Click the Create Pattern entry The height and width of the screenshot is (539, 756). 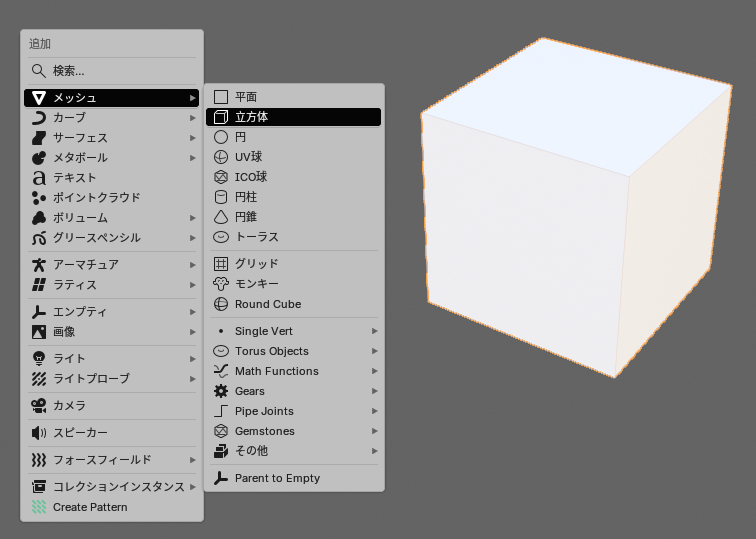click(x=111, y=507)
